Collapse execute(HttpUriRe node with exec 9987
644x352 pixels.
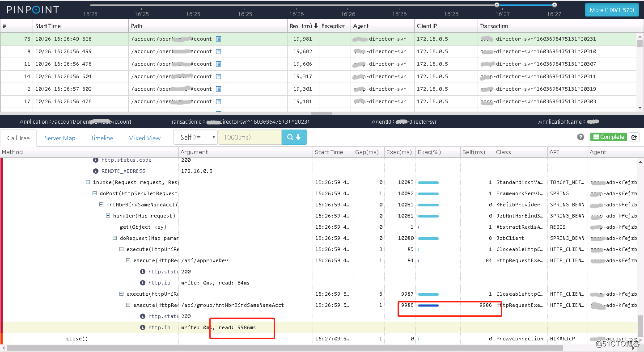click(x=122, y=294)
